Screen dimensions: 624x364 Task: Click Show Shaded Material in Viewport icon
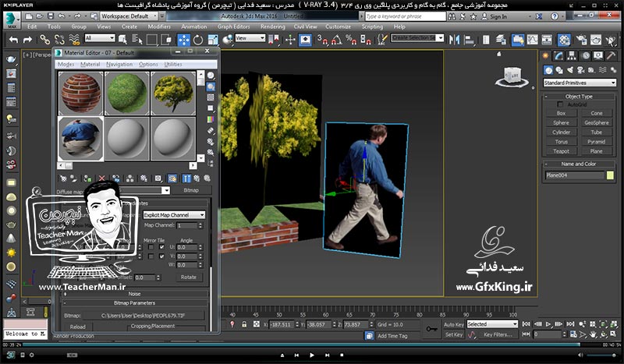172,178
